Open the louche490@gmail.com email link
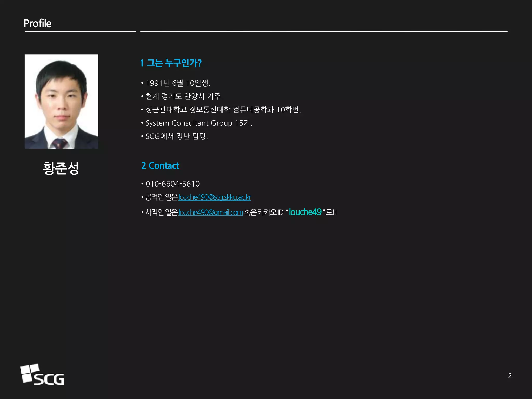The image size is (532, 399). [x=210, y=212]
